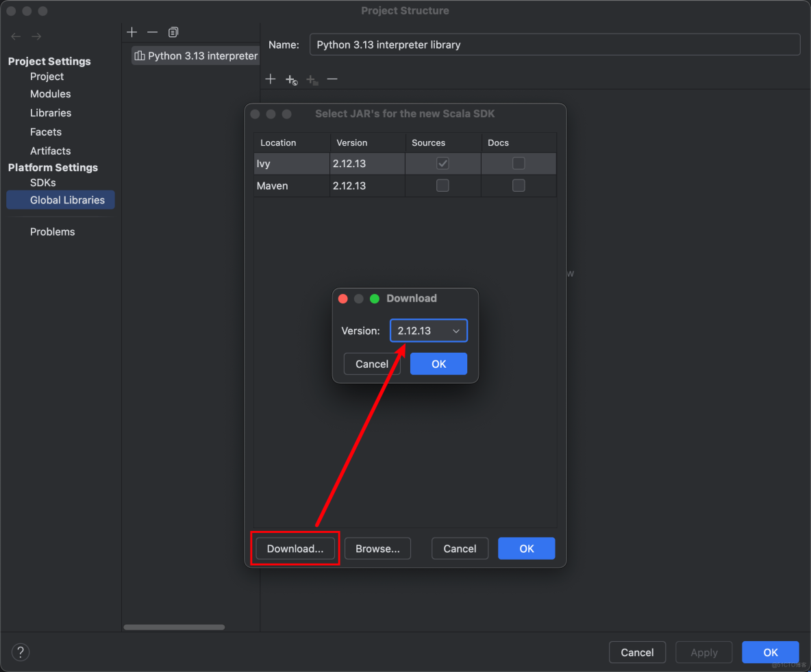Close the Download dialog with red button
Screen dimensions: 811x672
coord(343,299)
